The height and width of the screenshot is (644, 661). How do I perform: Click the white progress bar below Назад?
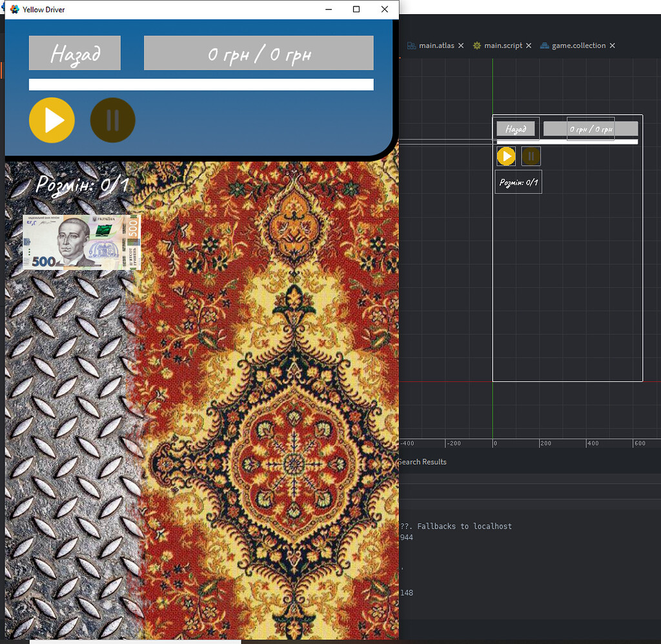pos(201,85)
